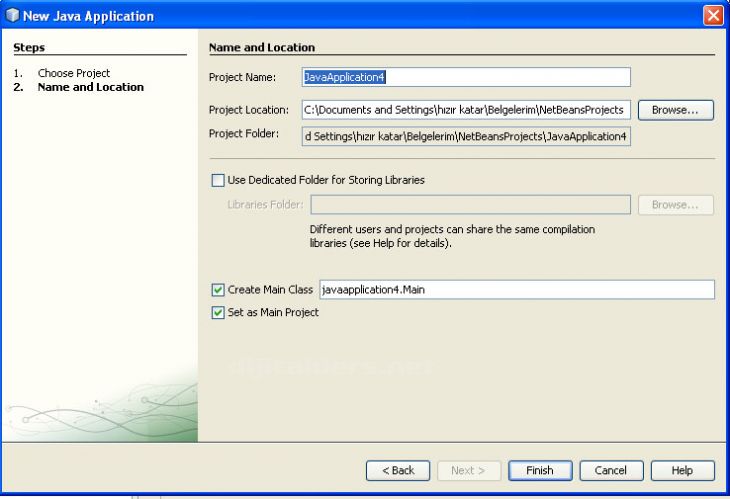This screenshot has height=499, width=730.
Task: Click the Choose Project step
Action: pos(74,73)
